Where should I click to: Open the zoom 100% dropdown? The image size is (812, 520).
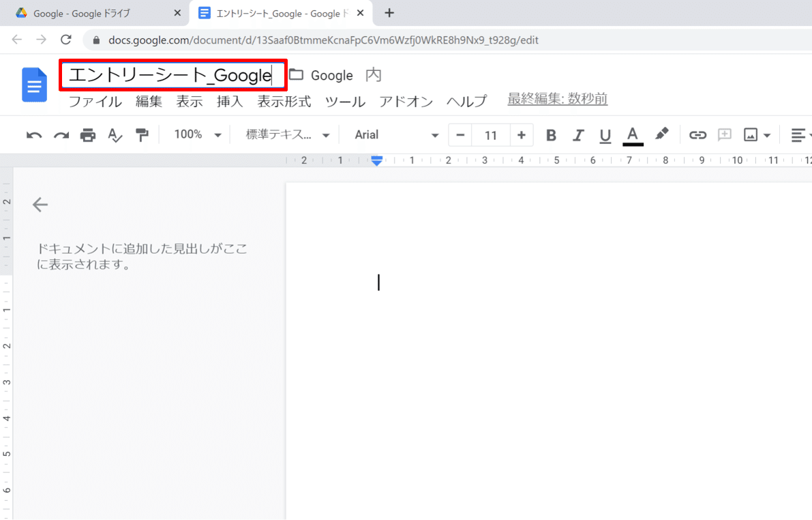click(x=198, y=135)
